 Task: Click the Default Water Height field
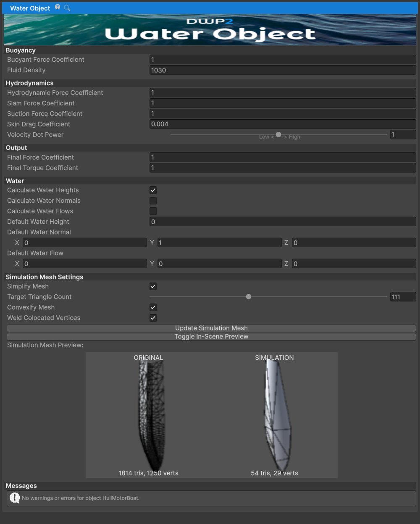point(283,222)
